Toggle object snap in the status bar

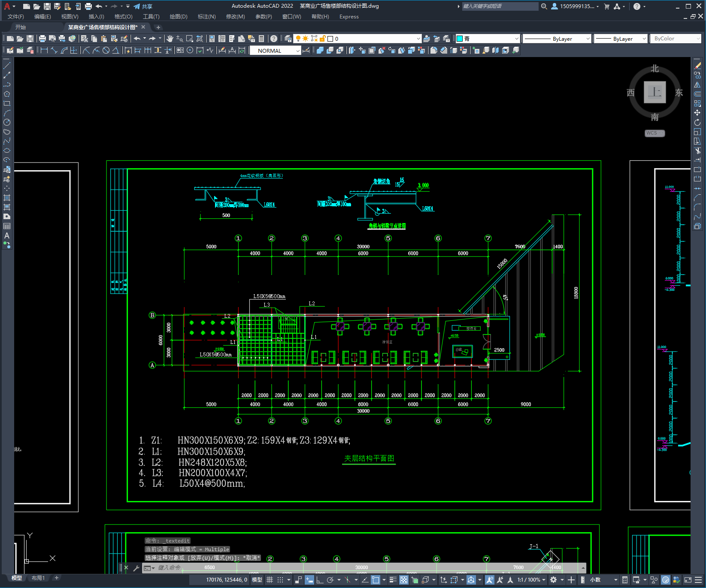click(376, 580)
